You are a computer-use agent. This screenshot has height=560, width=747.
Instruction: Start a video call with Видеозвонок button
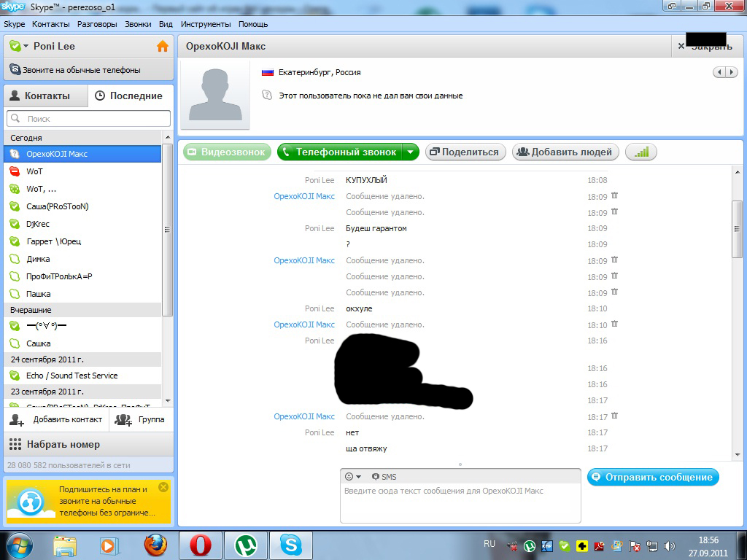click(x=227, y=152)
